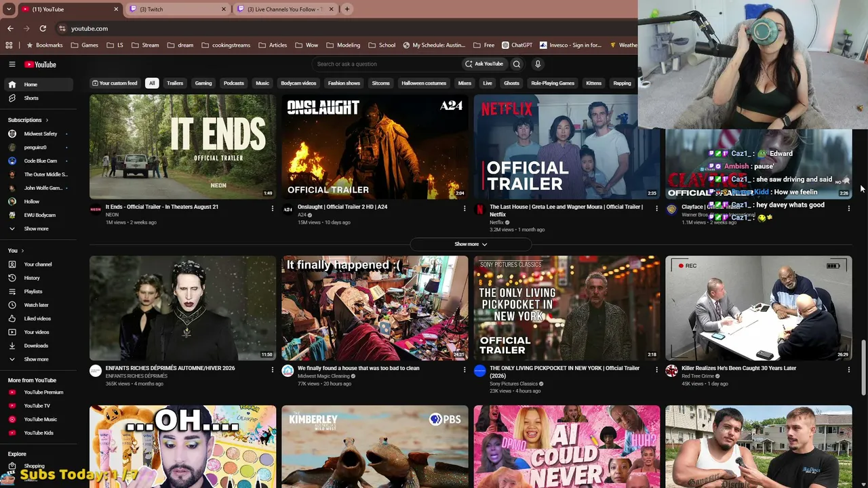Start voice search with the microphone icon
The height and width of the screenshot is (488, 868).
click(x=538, y=64)
